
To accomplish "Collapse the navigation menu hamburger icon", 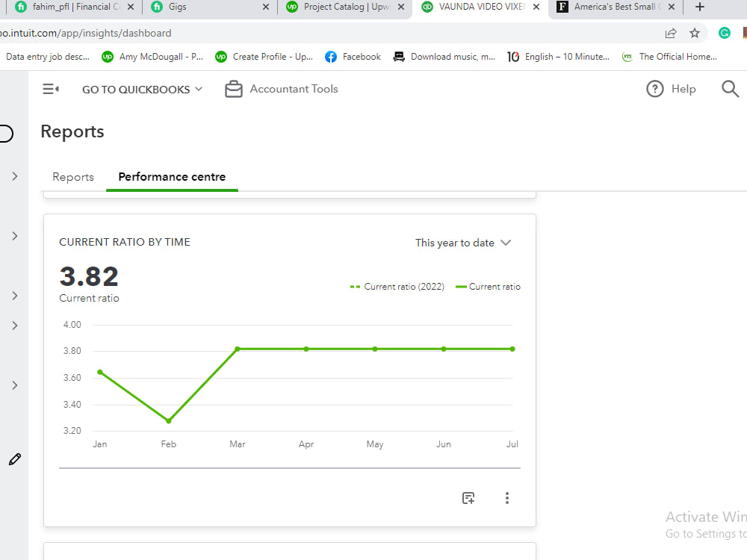I will click(51, 89).
